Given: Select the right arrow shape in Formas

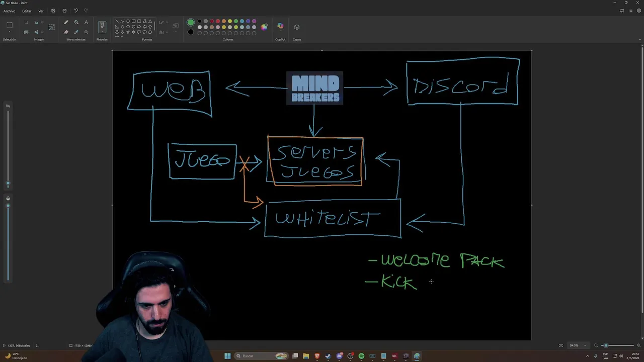Looking at the screenshot, I should pyautogui.click(x=139, y=26).
